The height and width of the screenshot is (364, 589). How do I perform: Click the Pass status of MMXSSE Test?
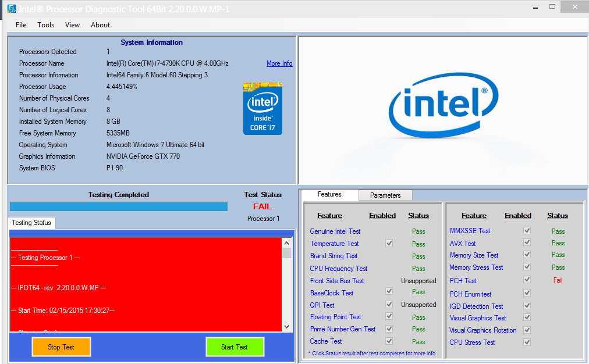click(558, 231)
